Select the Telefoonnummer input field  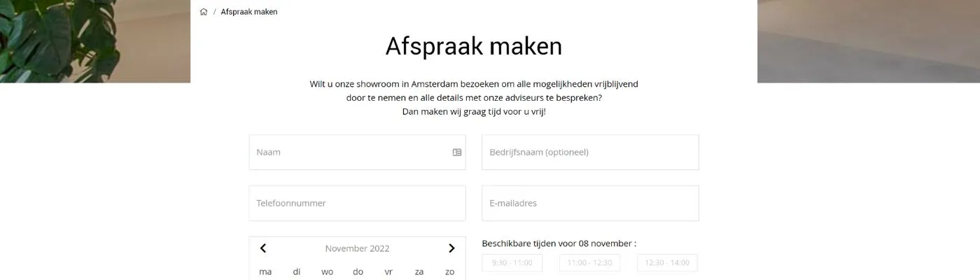coord(357,203)
